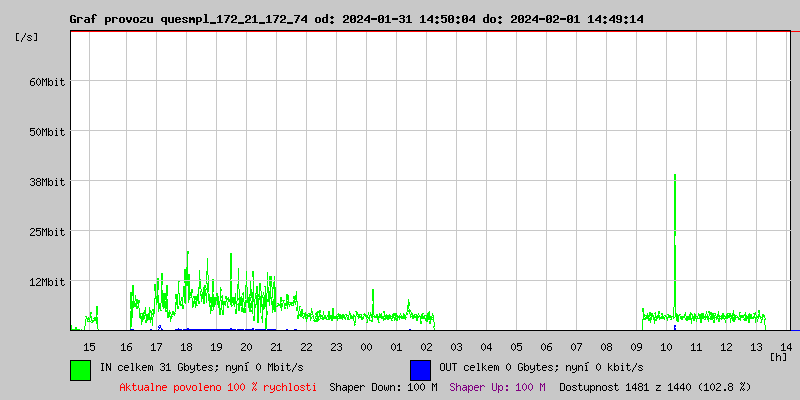The height and width of the screenshot is (400, 800).
Task: Click hour 22 on the time axis
Action: pos(306,346)
